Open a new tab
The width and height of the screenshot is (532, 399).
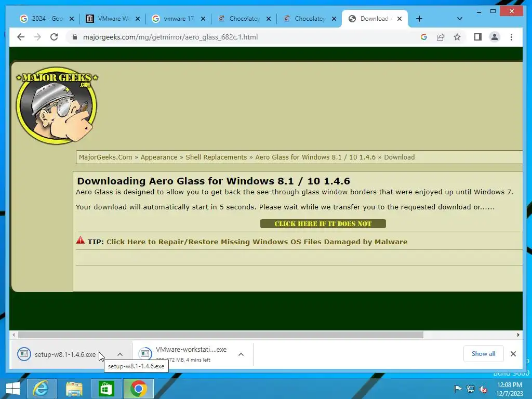pos(419,19)
